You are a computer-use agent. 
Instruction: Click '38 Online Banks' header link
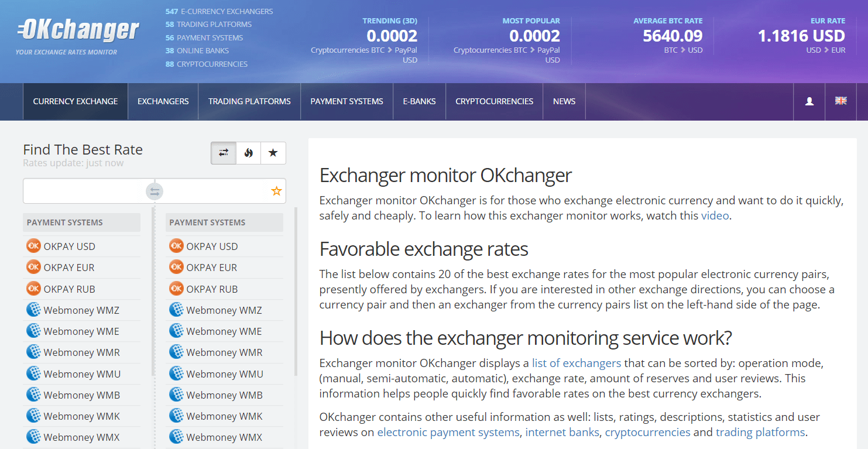click(x=197, y=51)
